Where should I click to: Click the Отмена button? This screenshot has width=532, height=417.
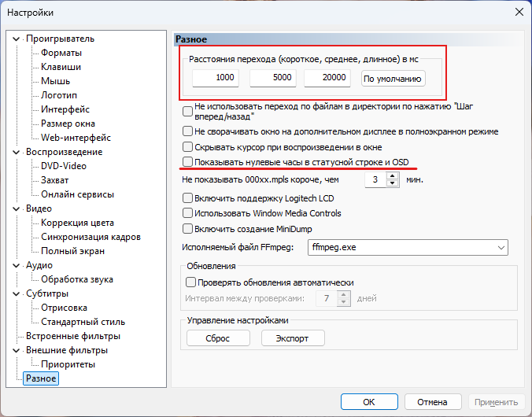point(433,402)
